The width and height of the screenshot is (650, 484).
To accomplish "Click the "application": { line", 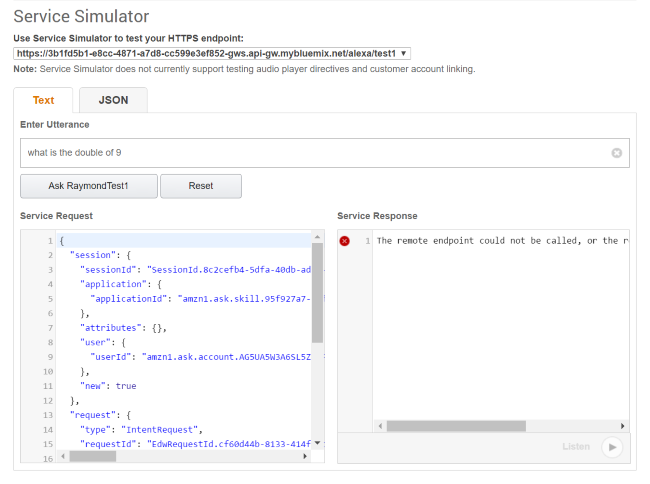I will 121,284.
